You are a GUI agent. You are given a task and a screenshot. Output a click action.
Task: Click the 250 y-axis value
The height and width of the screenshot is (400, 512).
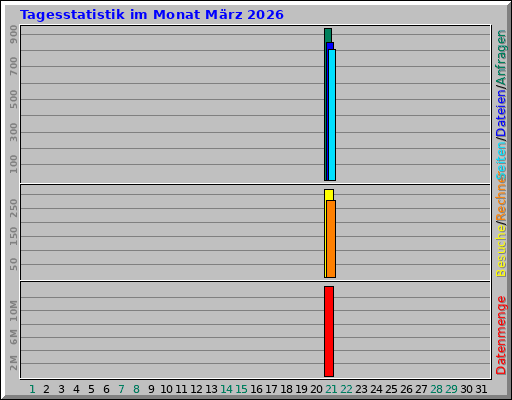click(14, 208)
